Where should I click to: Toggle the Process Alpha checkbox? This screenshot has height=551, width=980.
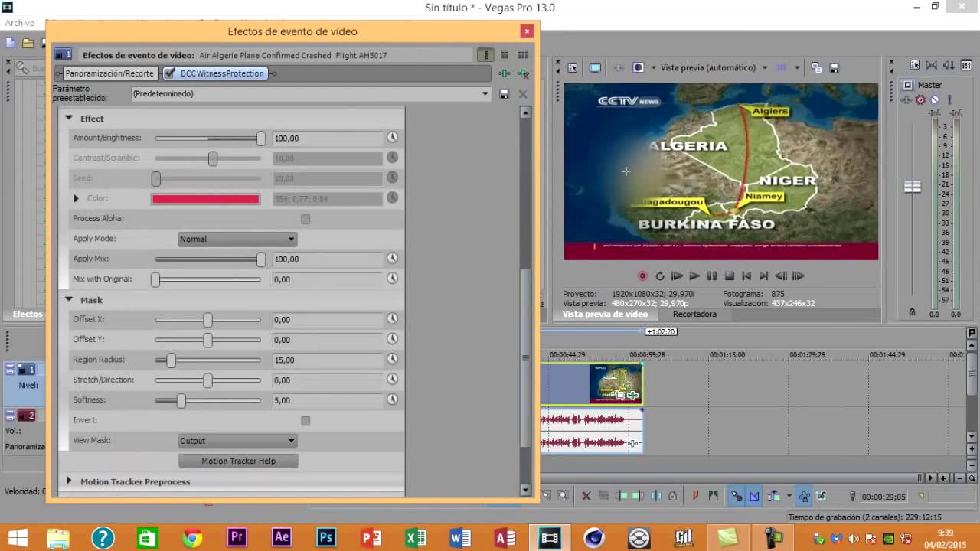point(305,219)
